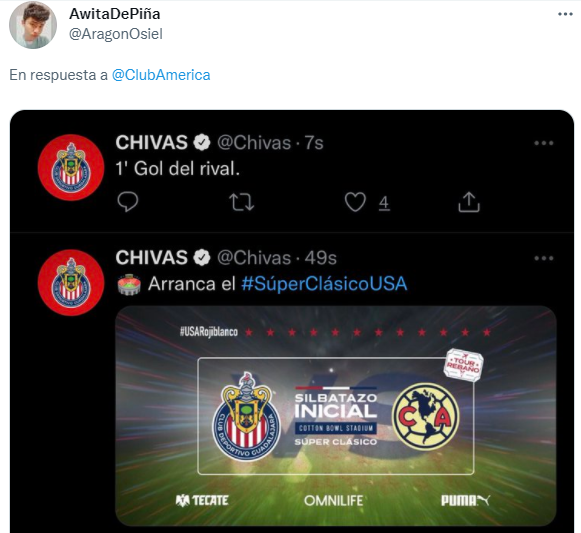Viewport: 581px width, 533px height.
Task: Retweet the 'Gol del rival' tweet
Action: (x=242, y=202)
